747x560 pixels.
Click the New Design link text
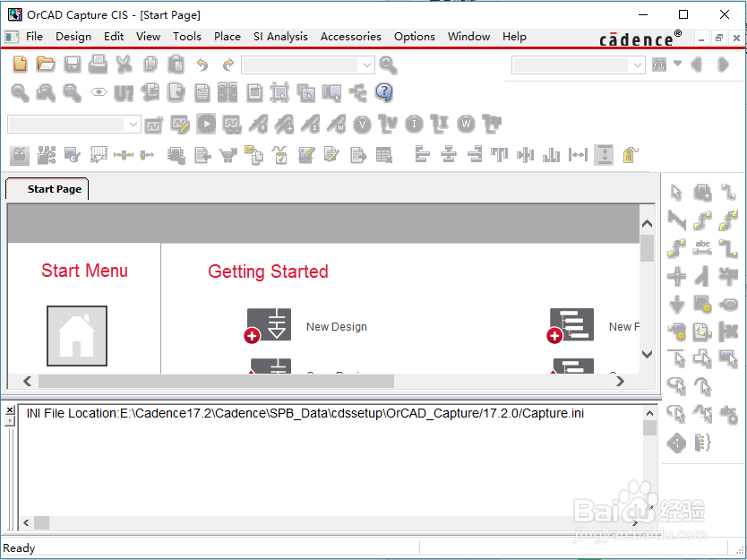[337, 327]
